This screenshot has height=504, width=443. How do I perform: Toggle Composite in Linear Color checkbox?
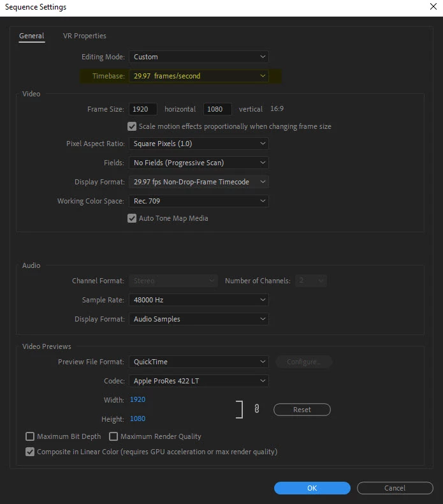30,452
